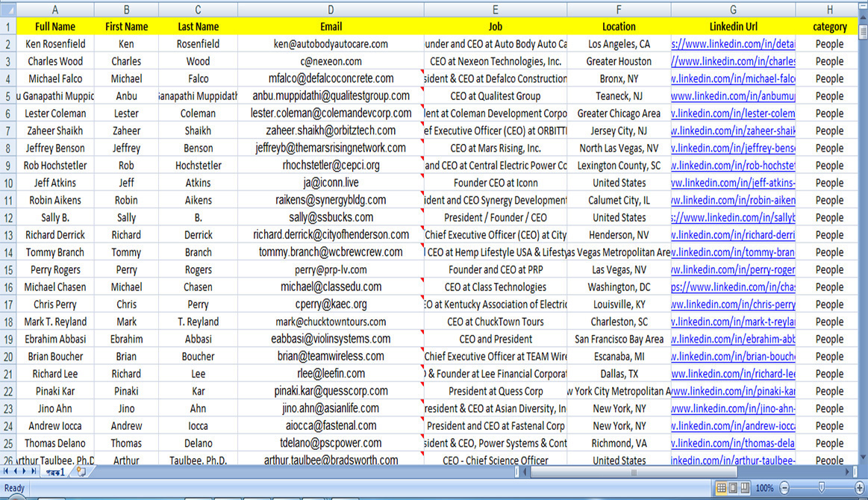868x500 pixels.
Task: Click the vertical scrollbar thumb
Action: pos(863,31)
